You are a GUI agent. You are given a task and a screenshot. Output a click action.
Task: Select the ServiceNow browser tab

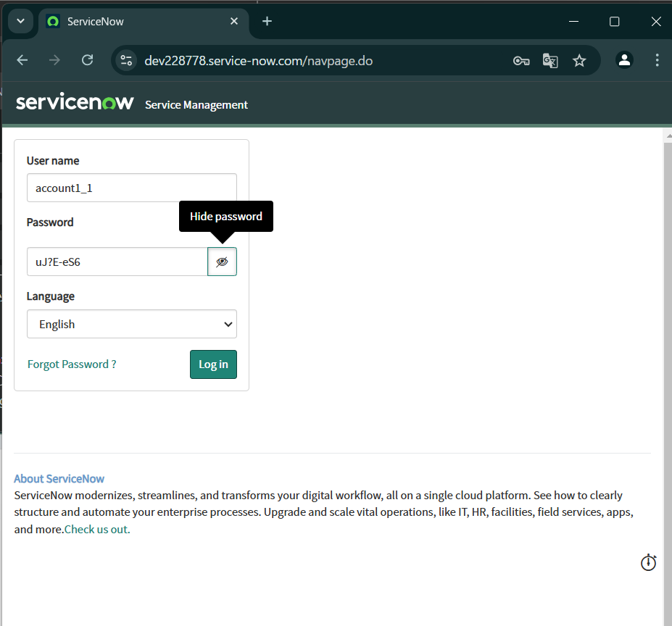[x=144, y=22]
